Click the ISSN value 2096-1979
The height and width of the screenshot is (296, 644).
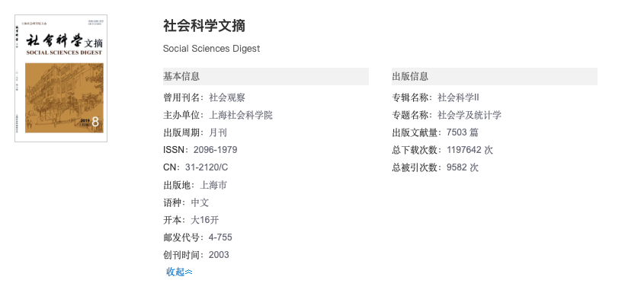(x=215, y=150)
